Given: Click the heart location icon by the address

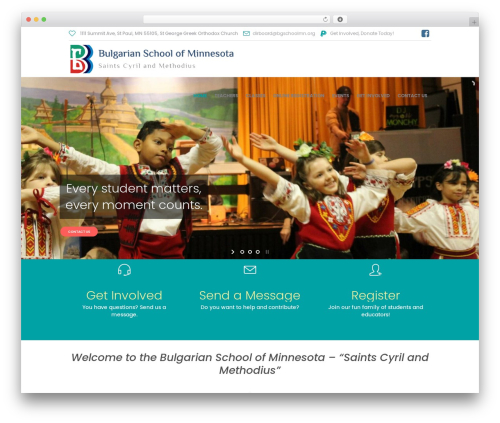Looking at the screenshot, I should coord(72,33).
